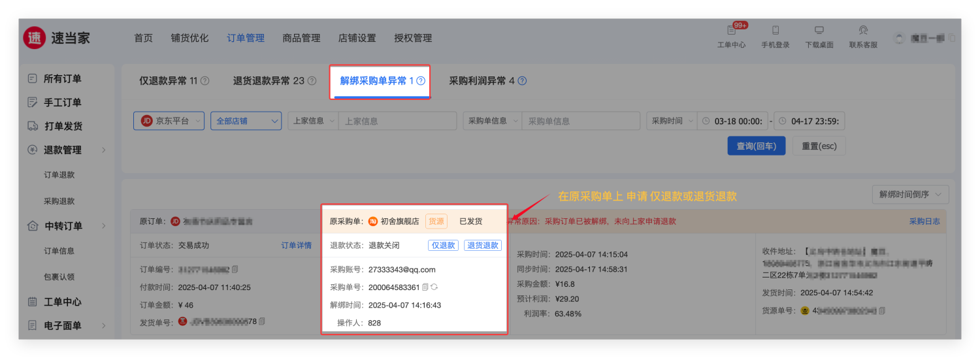Open 联系客服 headset icon
The width and height of the screenshot is (980, 358).
coord(863,31)
